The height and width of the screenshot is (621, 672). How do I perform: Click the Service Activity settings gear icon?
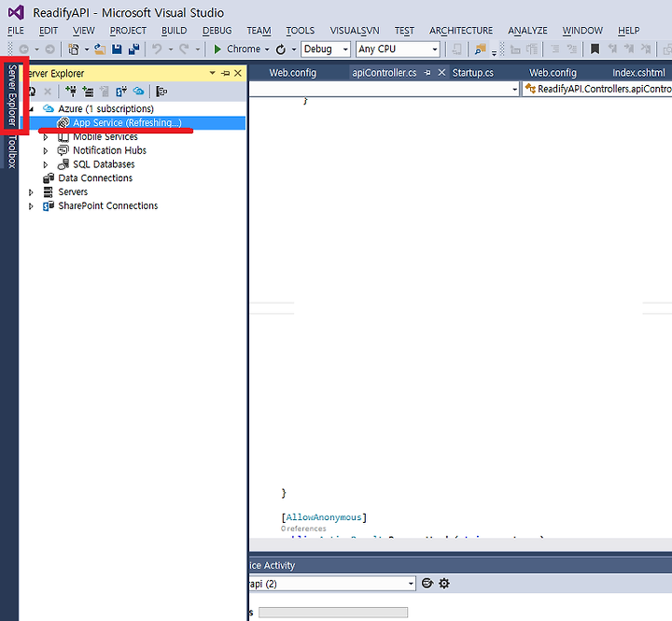[x=444, y=584]
